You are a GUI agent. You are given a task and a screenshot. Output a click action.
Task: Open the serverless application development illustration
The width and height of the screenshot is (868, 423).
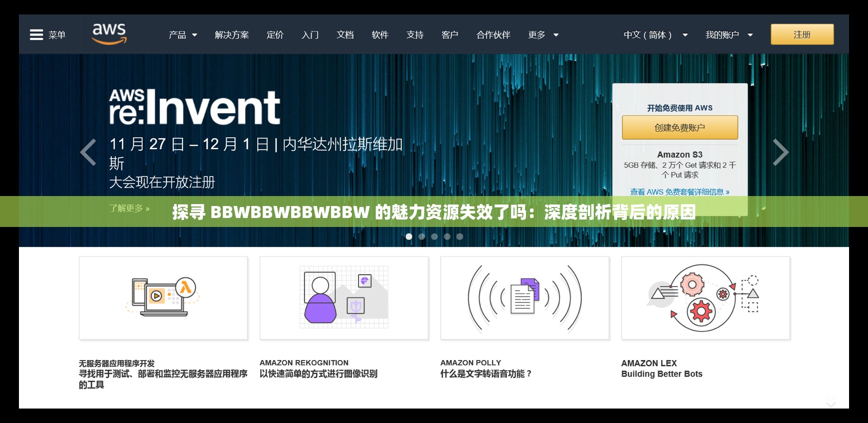(x=163, y=298)
